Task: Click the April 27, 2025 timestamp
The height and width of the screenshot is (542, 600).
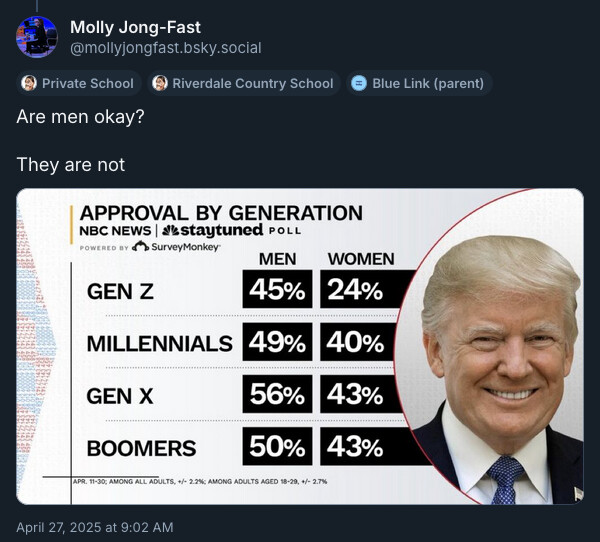Action: click(x=95, y=527)
